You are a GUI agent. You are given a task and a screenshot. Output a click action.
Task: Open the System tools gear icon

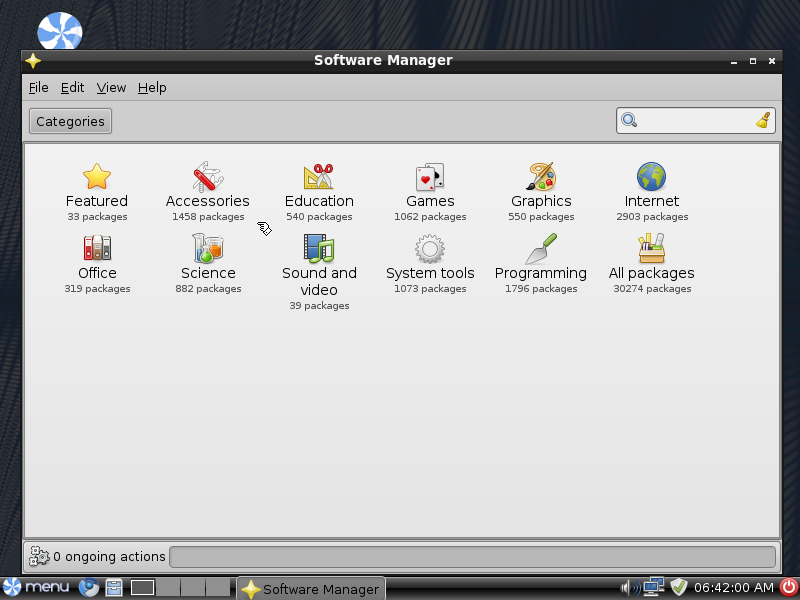click(430, 248)
